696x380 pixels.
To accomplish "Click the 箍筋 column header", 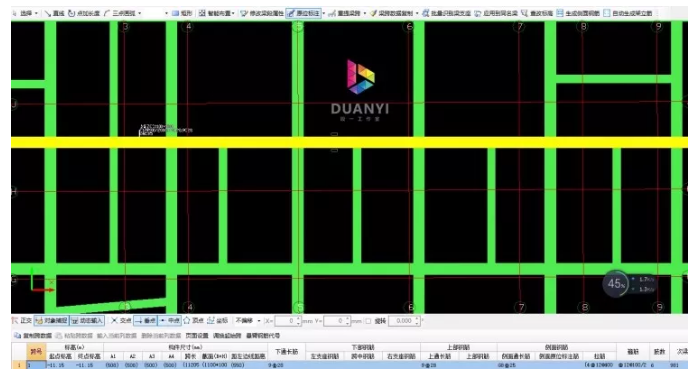I will coord(633,352).
